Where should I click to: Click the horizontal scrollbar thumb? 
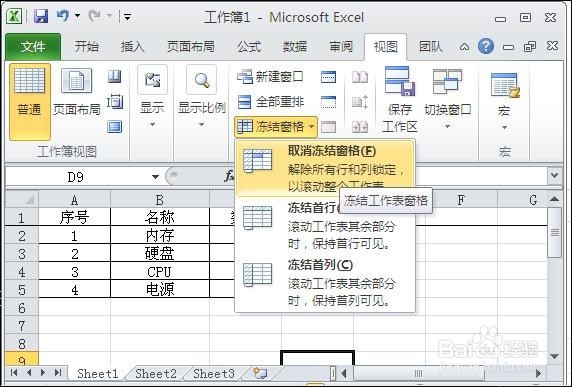[x=418, y=374]
